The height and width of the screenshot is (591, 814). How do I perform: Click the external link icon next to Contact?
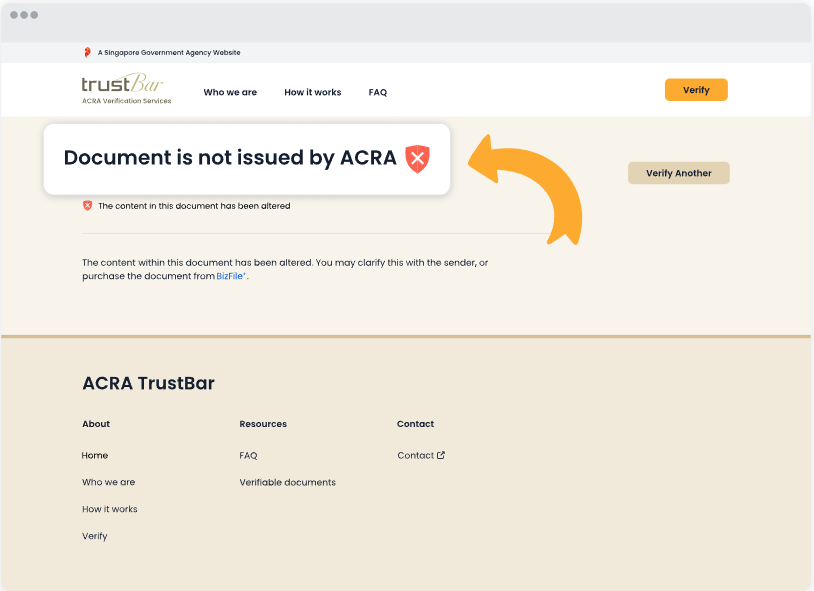click(441, 455)
